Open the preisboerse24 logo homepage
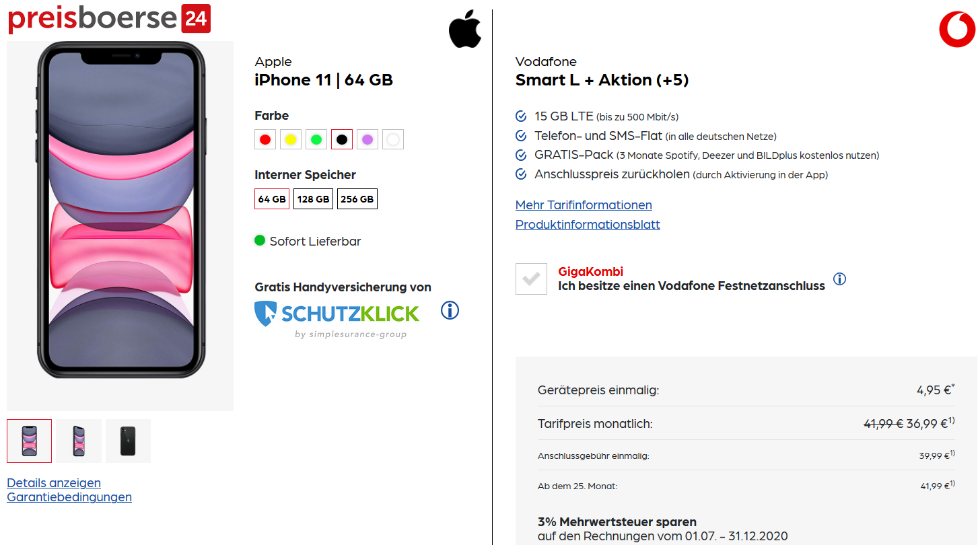 click(x=109, y=18)
